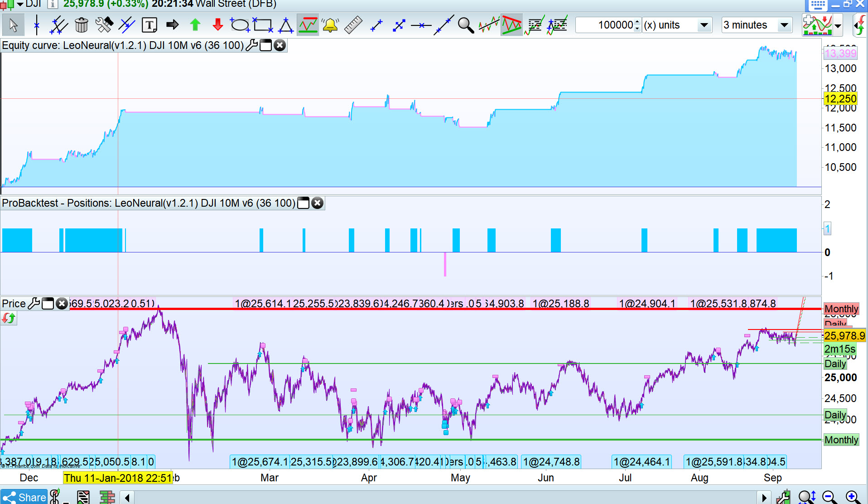Click the add indicator chart icon

[817, 25]
